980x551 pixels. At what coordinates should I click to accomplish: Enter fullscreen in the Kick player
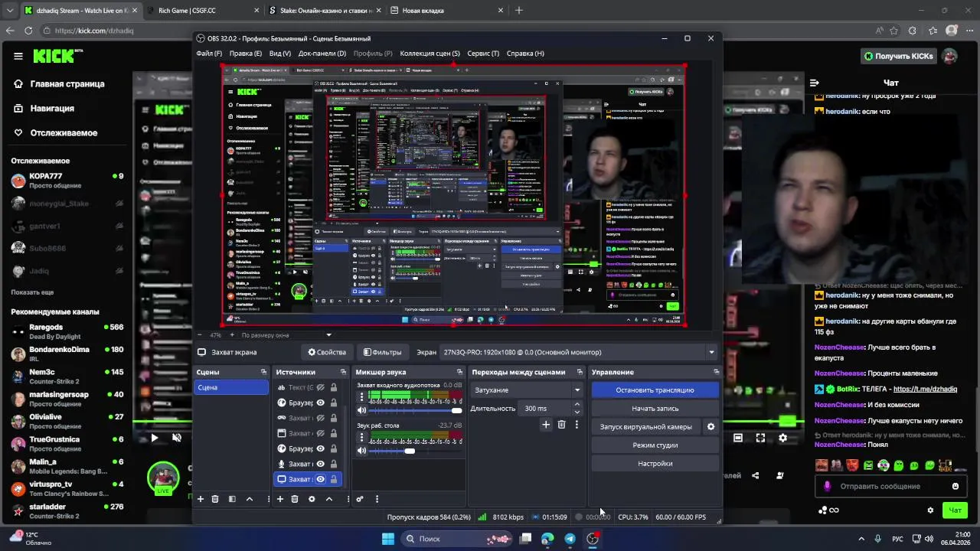pyautogui.click(x=760, y=438)
